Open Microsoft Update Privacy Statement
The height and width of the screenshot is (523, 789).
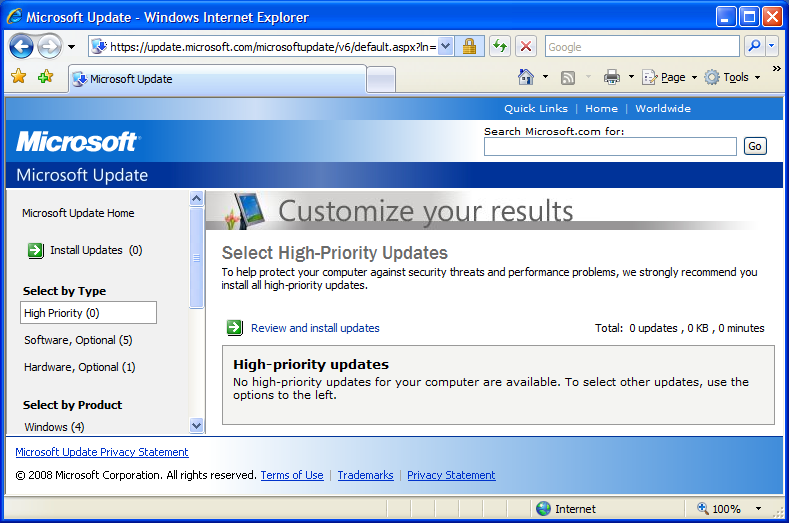pos(102,452)
